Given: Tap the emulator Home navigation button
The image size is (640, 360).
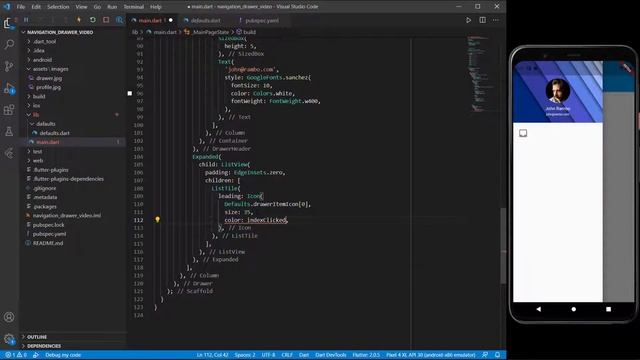Looking at the screenshot, I should 573,309.
